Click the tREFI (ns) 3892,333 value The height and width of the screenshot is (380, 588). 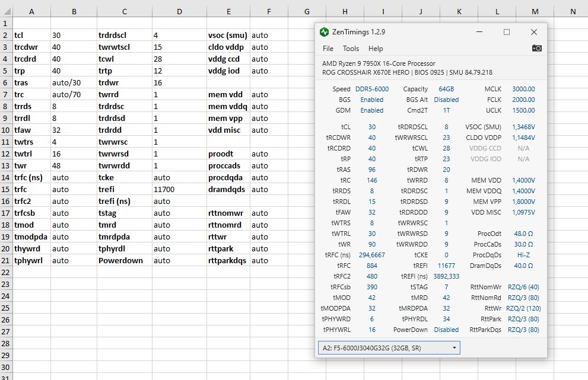(446, 276)
